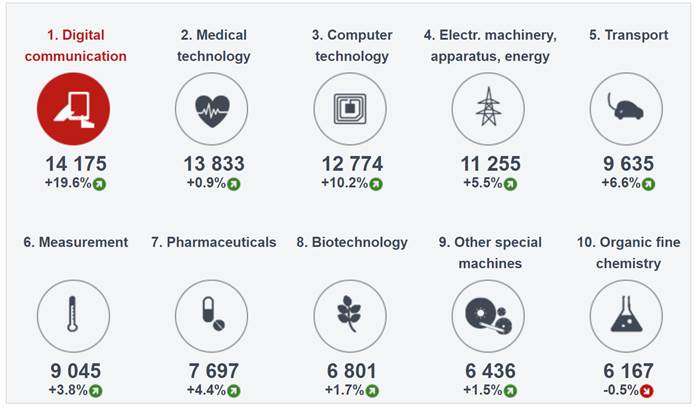
Task: Select the red Digital communication icon
Action: 73,109
